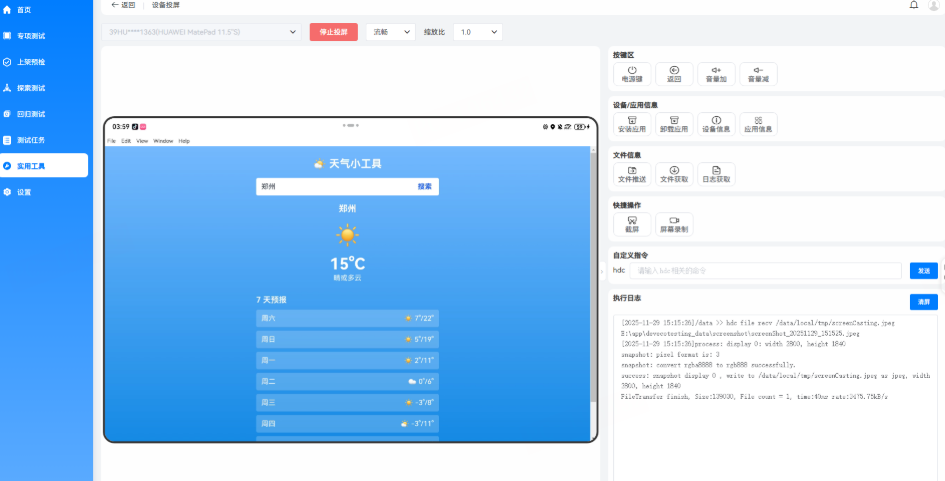The height and width of the screenshot is (481, 945).
Task: Click 日志获取 button
Action: pos(717,174)
